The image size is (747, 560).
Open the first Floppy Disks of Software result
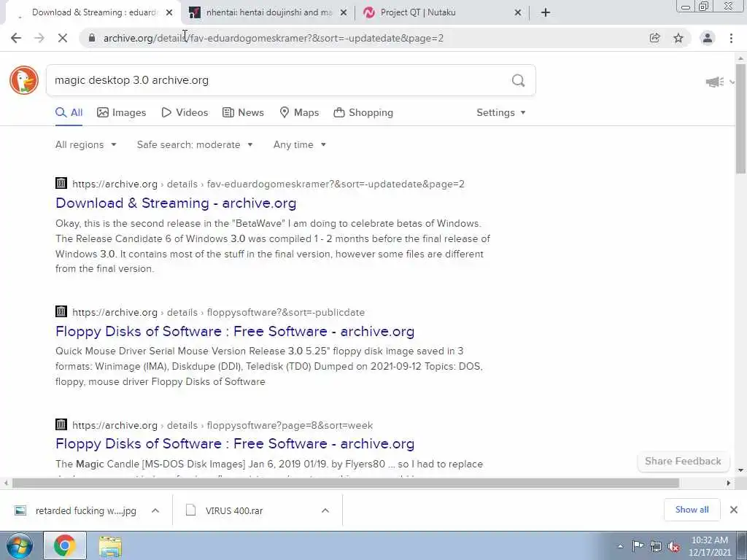(x=235, y=332)
